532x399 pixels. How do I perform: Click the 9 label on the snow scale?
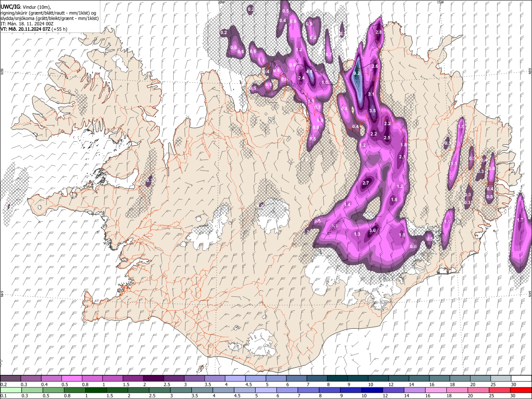[348, 384]
